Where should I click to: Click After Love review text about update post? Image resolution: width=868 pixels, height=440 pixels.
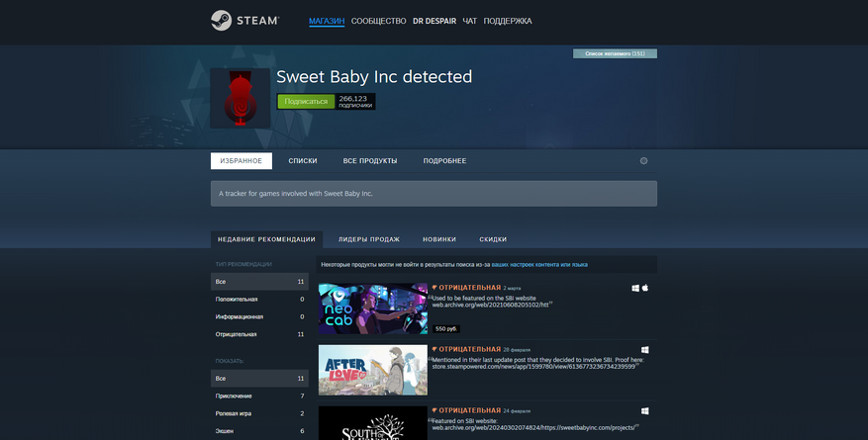[537, 363]
